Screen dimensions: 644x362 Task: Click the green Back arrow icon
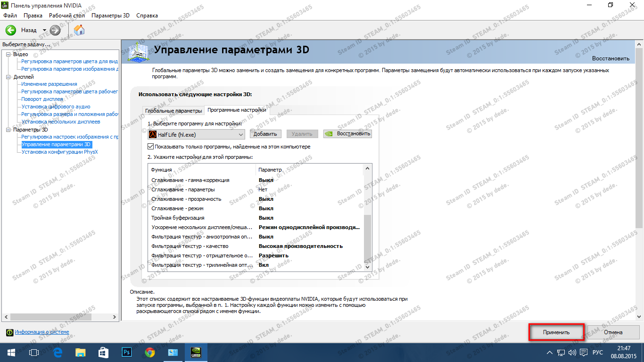click(x=10, y=30)
